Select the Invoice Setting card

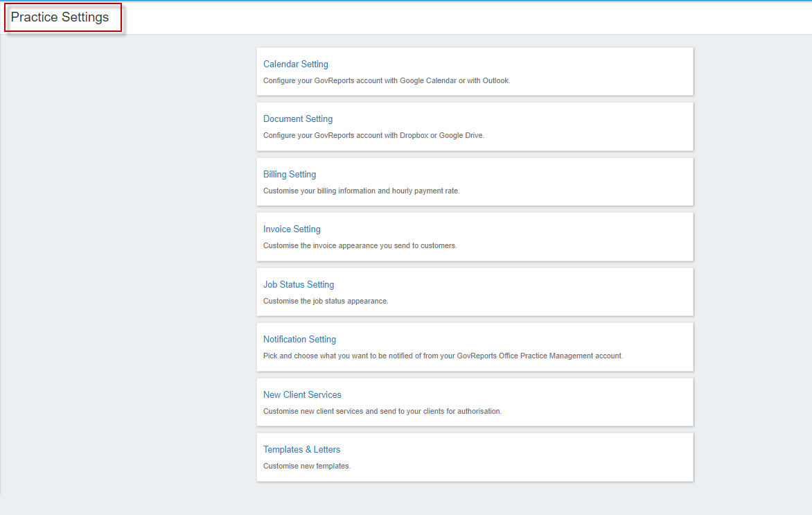pos(475,236)
